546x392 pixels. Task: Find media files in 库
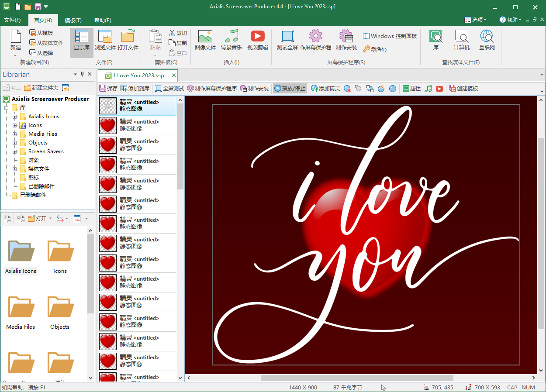click(436, 41)
